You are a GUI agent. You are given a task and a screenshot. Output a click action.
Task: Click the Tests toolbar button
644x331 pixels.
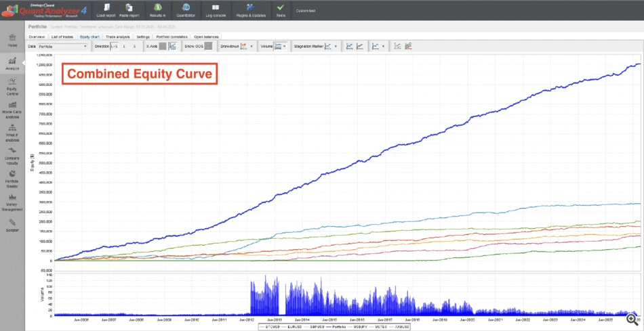click(281, 10)
